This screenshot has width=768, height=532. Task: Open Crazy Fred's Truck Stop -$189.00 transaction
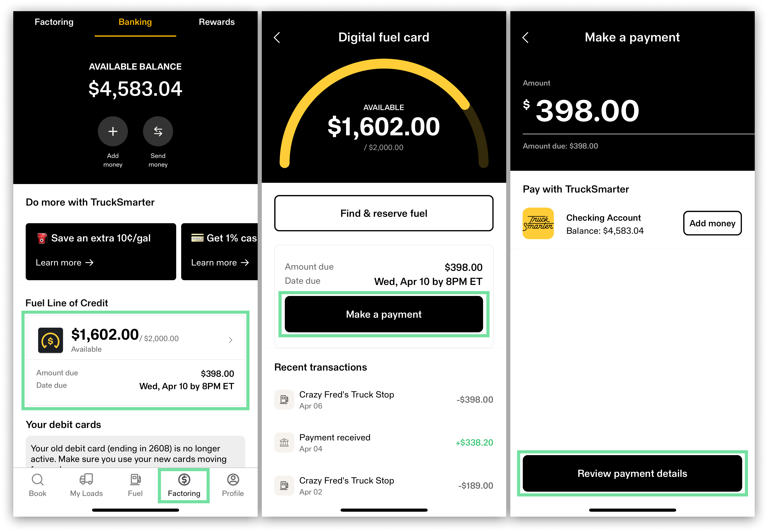click(384, 486)
